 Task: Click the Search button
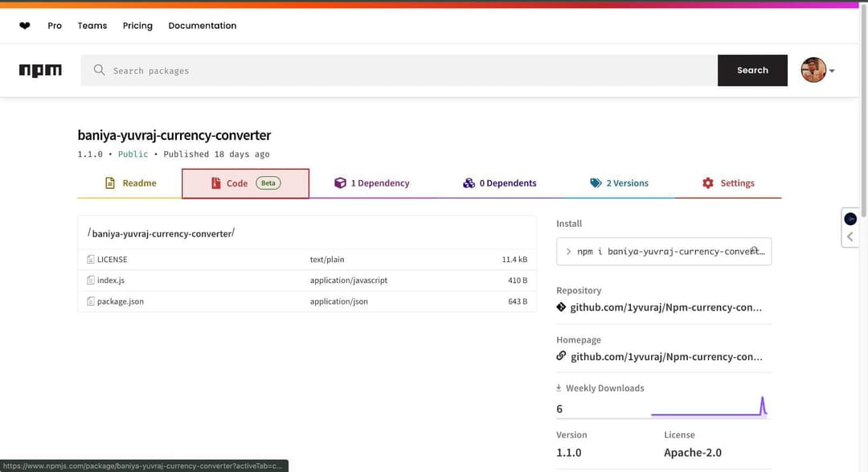pyautogui.click(x=752, y=70)
